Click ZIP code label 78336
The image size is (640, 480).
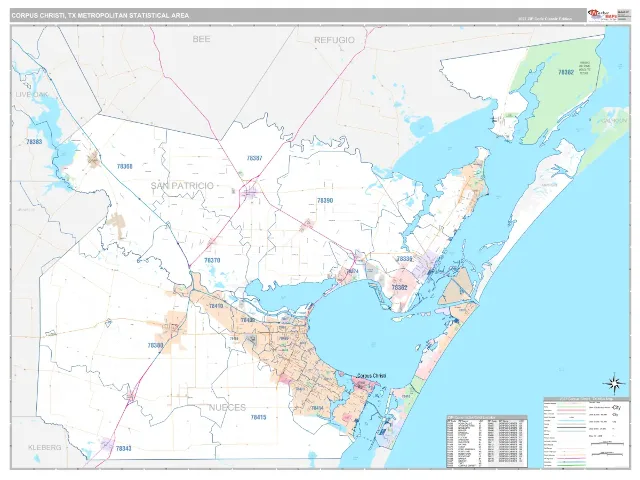(404, 259)
